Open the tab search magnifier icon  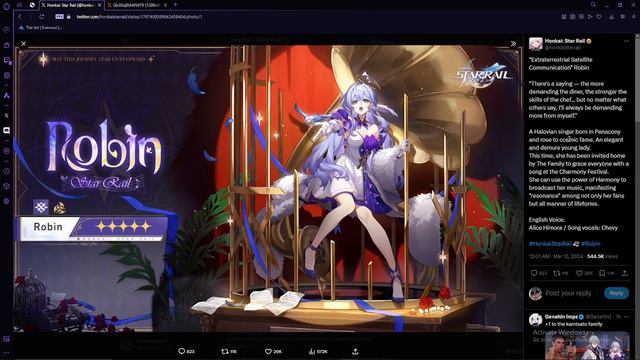[x=593, y=4]
